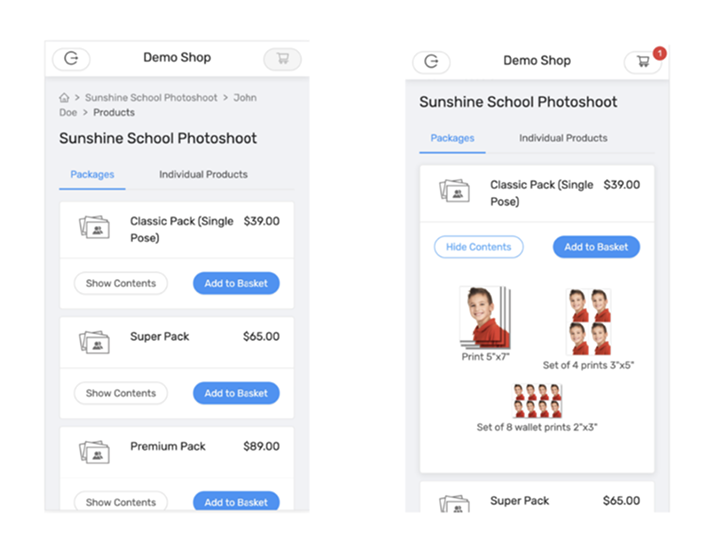The height and width of the screenshot is (559, 717).
Task: Select the Print 5"x7" thumbnail
Action: pyautogui.click(x=485, y=318)
